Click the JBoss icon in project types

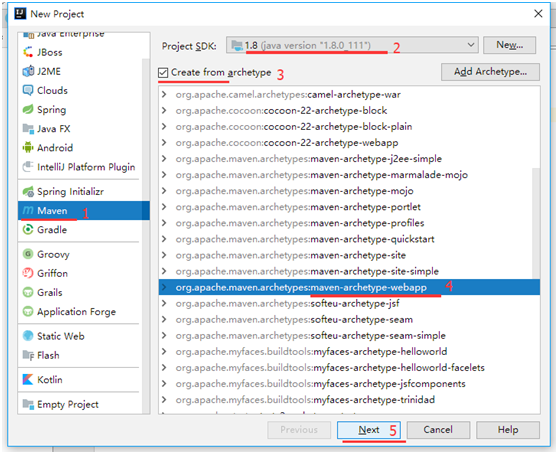[x=28, y=52]
